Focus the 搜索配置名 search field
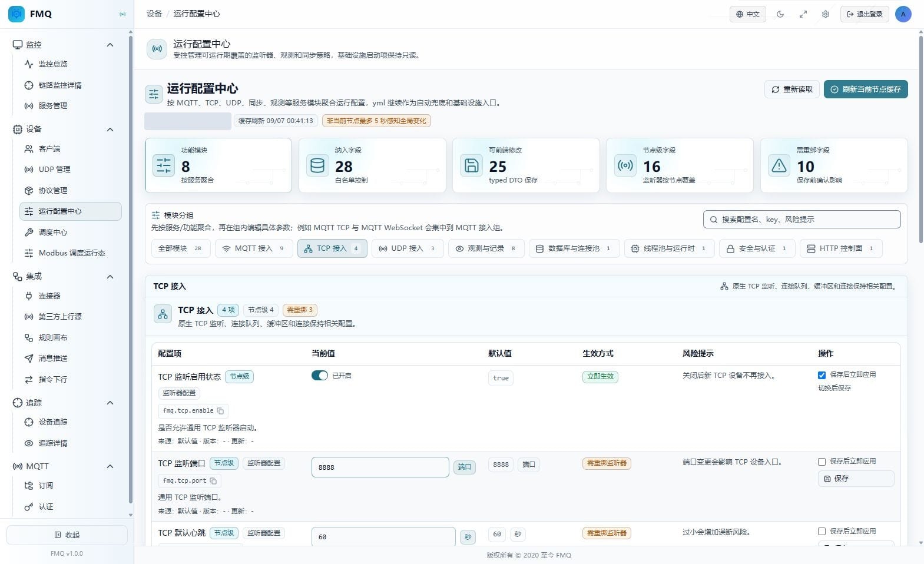 coord(802,220)
